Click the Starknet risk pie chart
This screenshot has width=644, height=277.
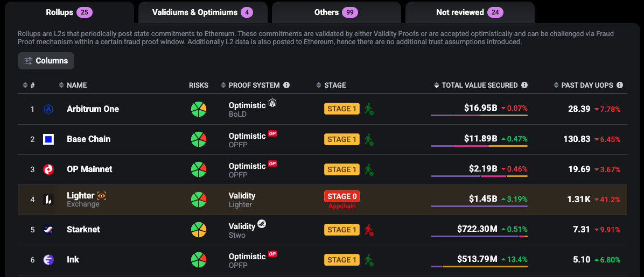[x=199, y=230]
